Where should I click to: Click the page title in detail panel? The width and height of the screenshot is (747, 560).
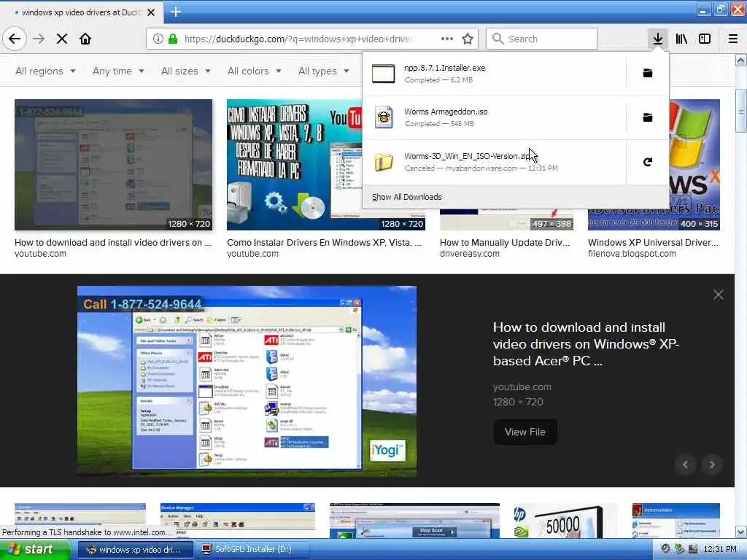586,344
